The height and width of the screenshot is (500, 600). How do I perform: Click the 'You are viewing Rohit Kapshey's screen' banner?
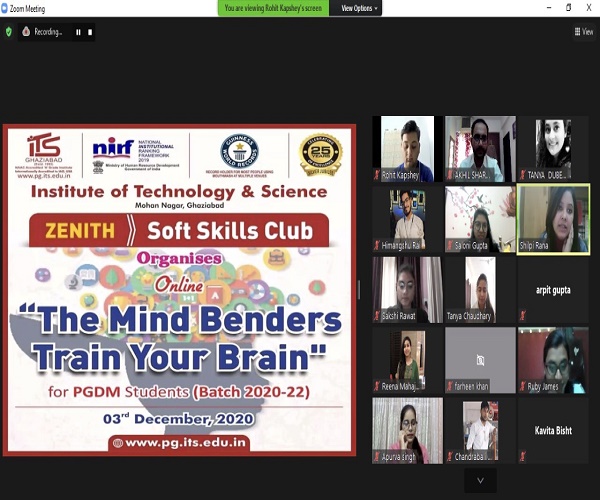coord(273,8)
